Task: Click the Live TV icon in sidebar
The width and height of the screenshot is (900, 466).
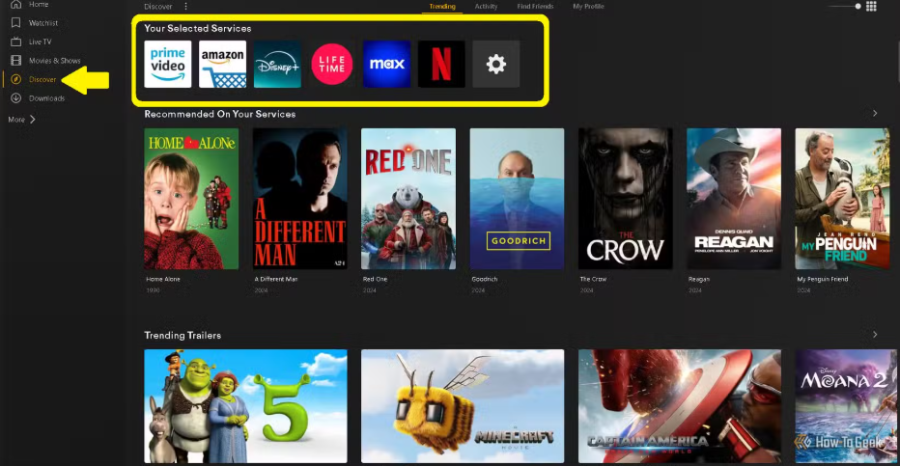Action: click(x=16, y=42)
